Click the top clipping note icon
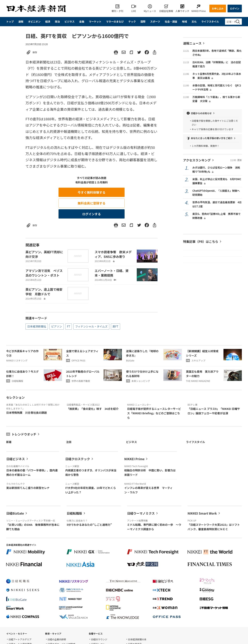Image resolution: width=248 pixels, height=644 pixels. click(131, 52)
